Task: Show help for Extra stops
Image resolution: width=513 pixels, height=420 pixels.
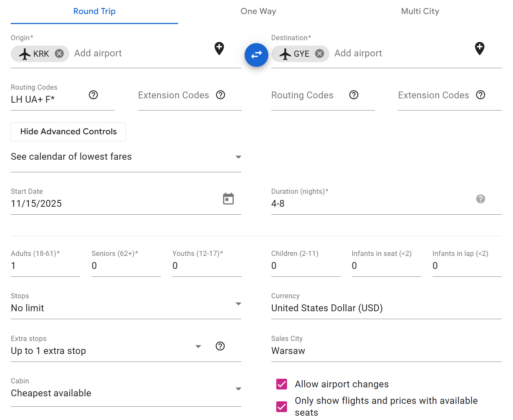Action: pos(220,346)
